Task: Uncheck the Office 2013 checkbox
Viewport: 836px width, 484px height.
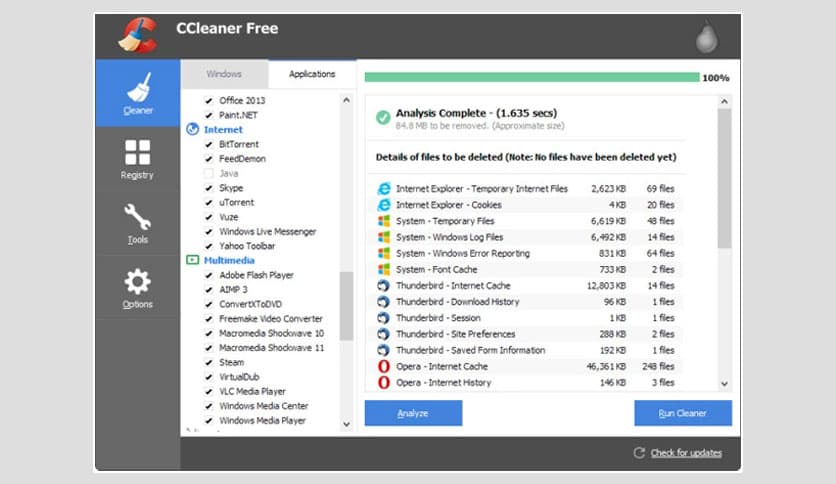Action: pos(209,100)
